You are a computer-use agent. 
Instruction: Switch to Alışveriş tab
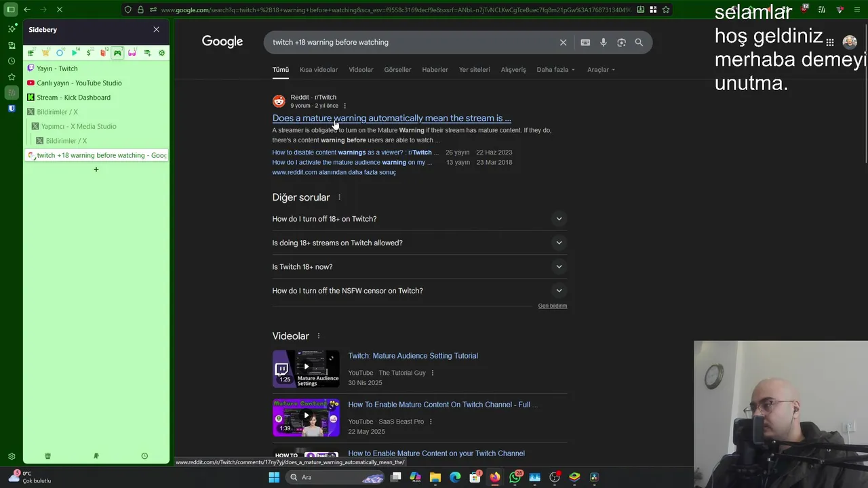pyautogui.click(x=513, y=69)
